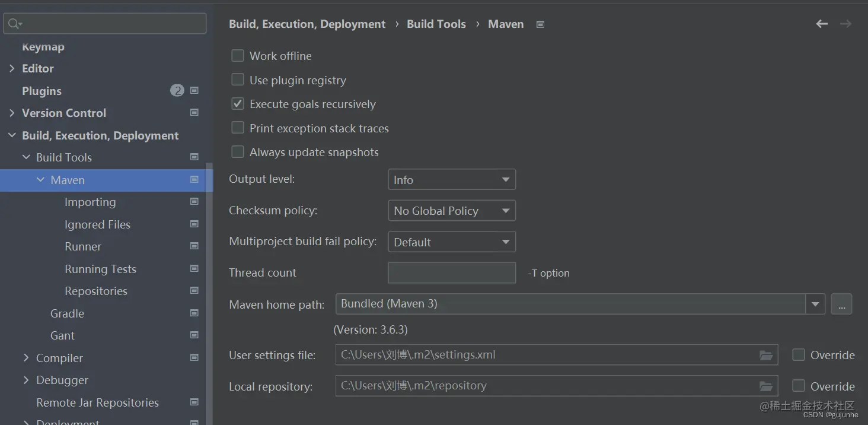This screenshot has height=425, width=868.
Task: Click the ... browse button for Maven home
Action: (841, 305)
